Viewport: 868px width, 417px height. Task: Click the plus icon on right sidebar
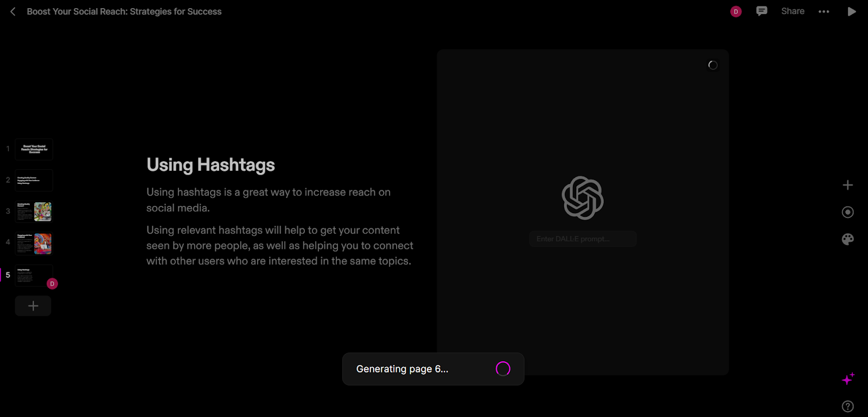848,185
